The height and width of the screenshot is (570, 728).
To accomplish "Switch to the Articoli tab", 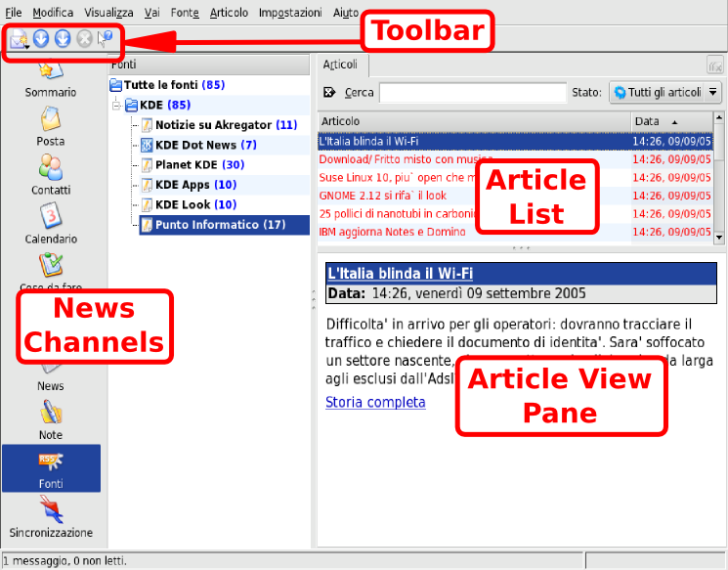I will [340, 65].
